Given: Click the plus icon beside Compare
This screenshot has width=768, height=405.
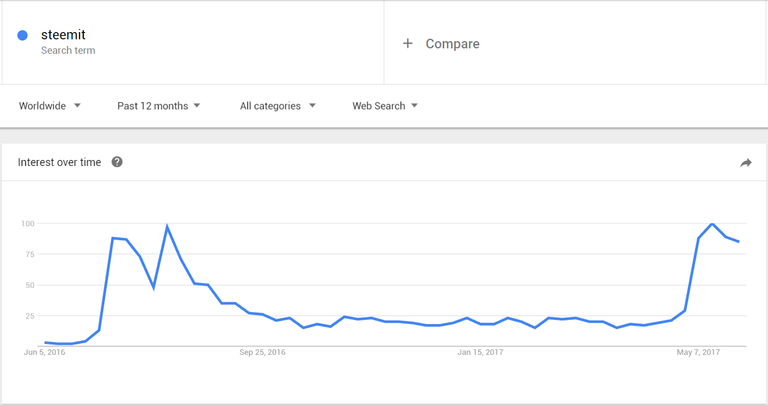Looking at the screenshot, I should click(408, 44).
